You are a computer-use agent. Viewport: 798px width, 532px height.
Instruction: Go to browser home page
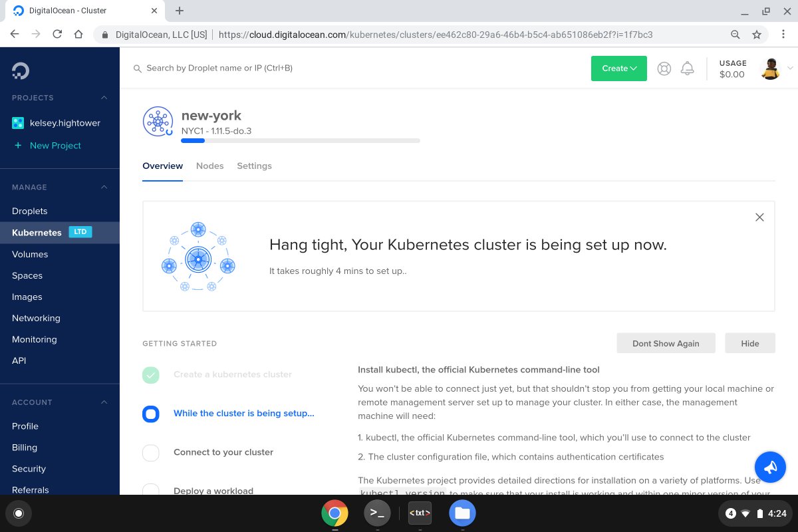click(x=78, y=35)
